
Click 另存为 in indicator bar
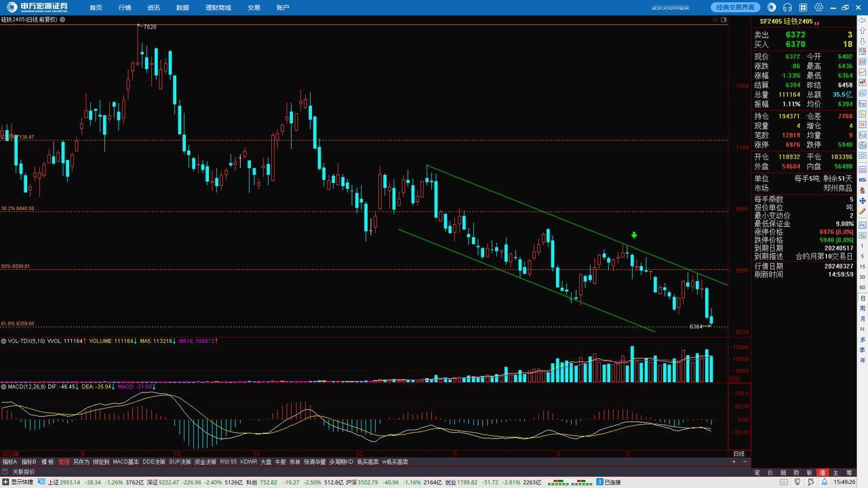[x=81, y=462]
